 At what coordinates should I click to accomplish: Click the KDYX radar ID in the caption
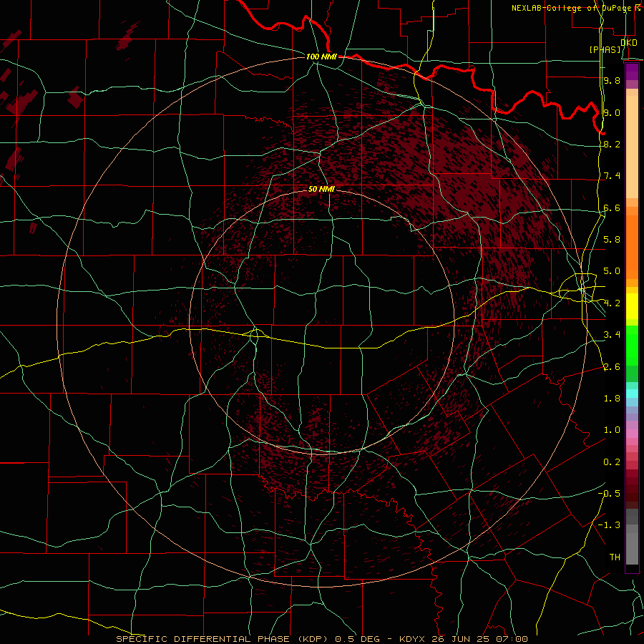click(x=414, y=639)
